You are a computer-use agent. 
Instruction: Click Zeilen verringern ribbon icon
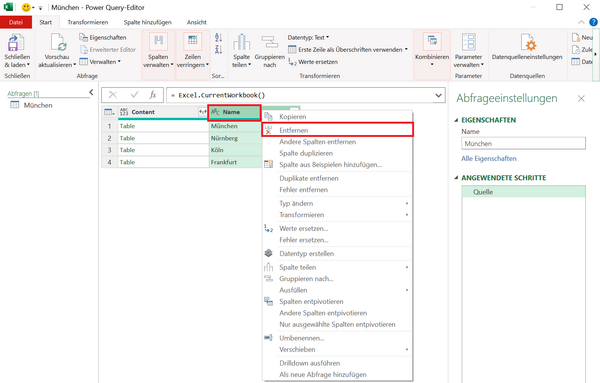[192, 42]
